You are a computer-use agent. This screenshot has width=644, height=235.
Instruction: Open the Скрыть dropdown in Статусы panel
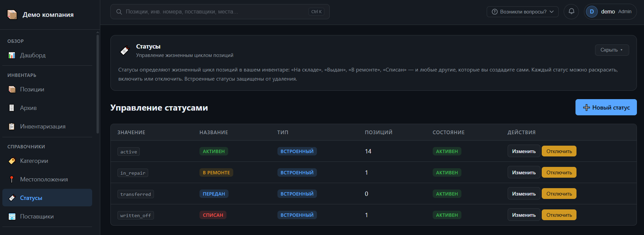612,50
